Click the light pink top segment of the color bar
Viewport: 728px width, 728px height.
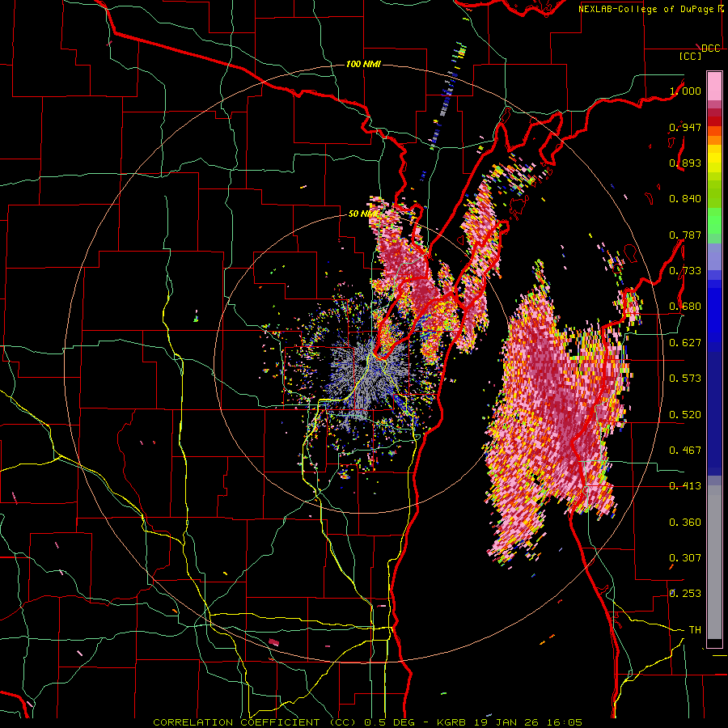[714, 86]
